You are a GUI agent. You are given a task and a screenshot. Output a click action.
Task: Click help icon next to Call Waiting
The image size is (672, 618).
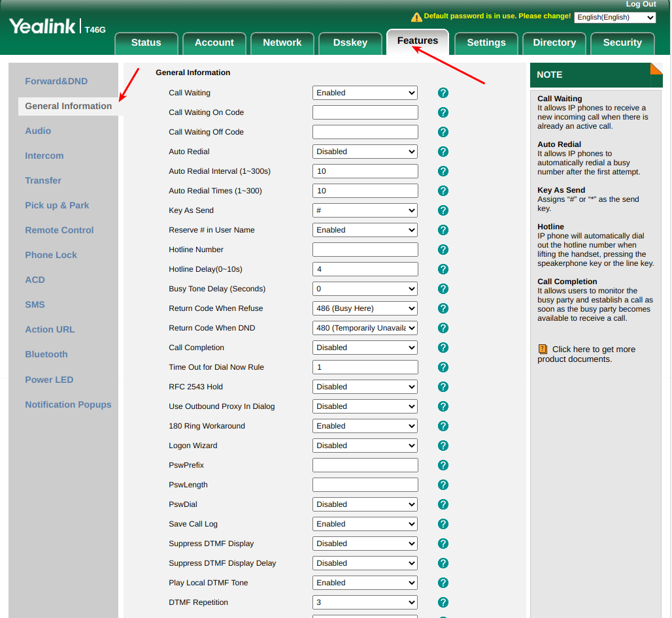tap(443, 93)
